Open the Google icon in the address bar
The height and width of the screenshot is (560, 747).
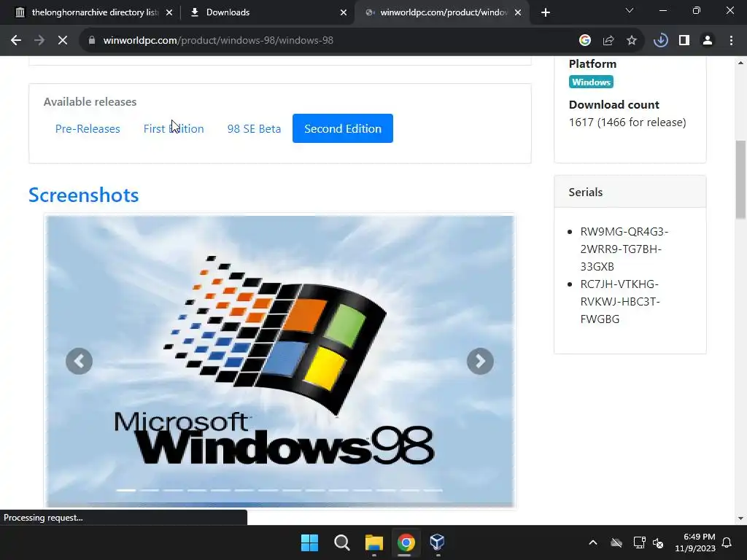point(585,41)
